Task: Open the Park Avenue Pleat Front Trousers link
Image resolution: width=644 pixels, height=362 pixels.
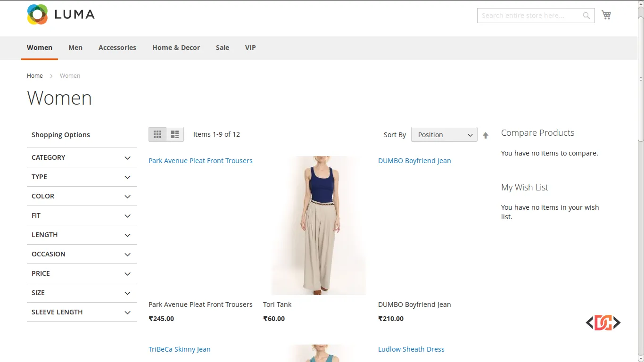Action: click(200, 160)
